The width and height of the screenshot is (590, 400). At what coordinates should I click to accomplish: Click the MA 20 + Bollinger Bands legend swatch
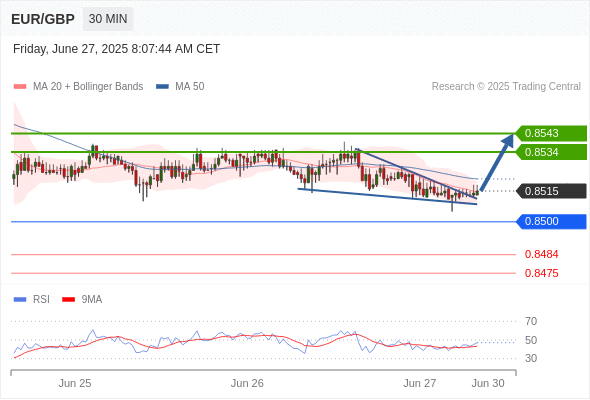click(x=20, y=87)
